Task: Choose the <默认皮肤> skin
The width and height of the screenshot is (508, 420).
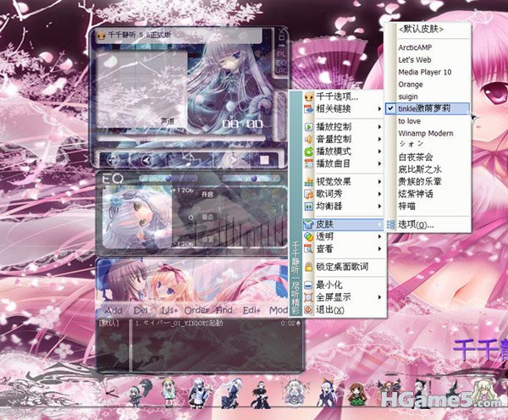Action: 421,29
